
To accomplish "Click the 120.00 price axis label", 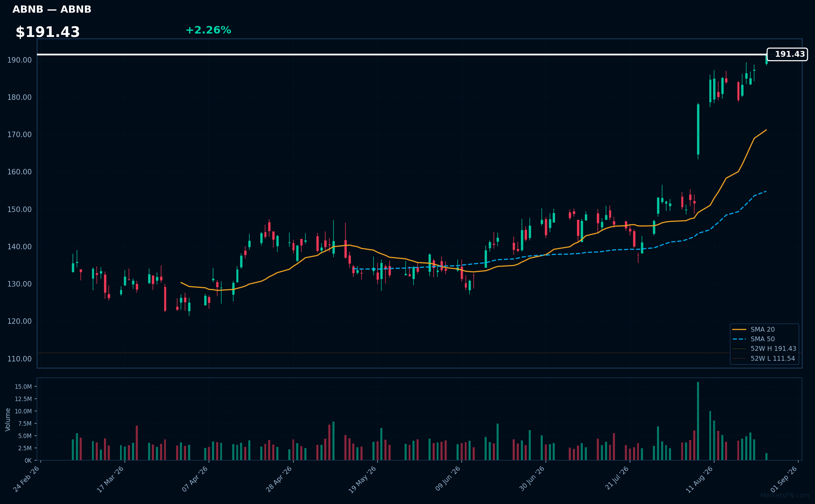I will click(19, 321).
